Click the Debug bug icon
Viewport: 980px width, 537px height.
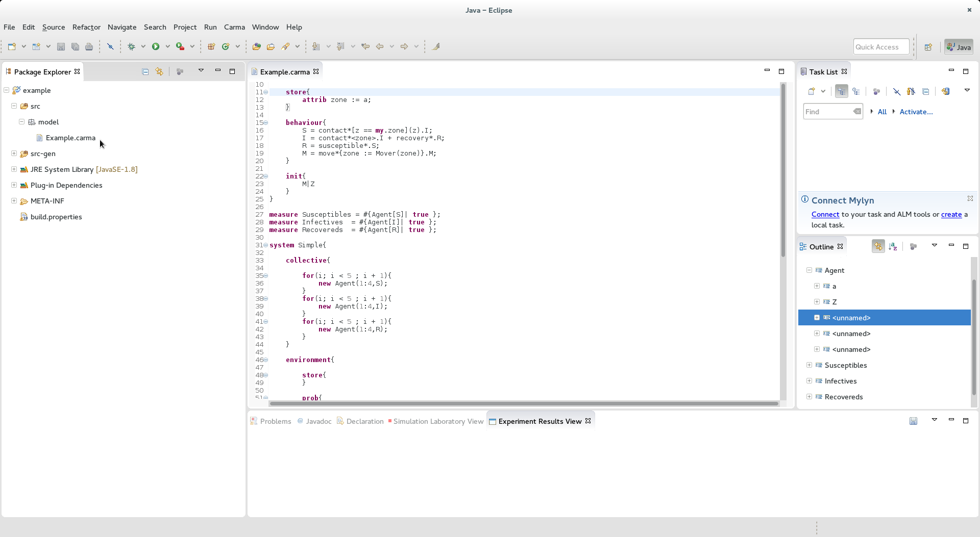point(131,46)
